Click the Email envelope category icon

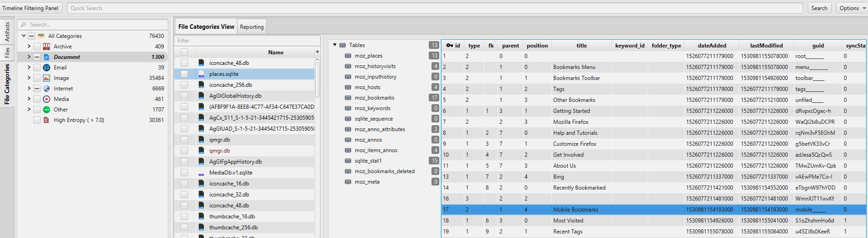pos(47,68)
